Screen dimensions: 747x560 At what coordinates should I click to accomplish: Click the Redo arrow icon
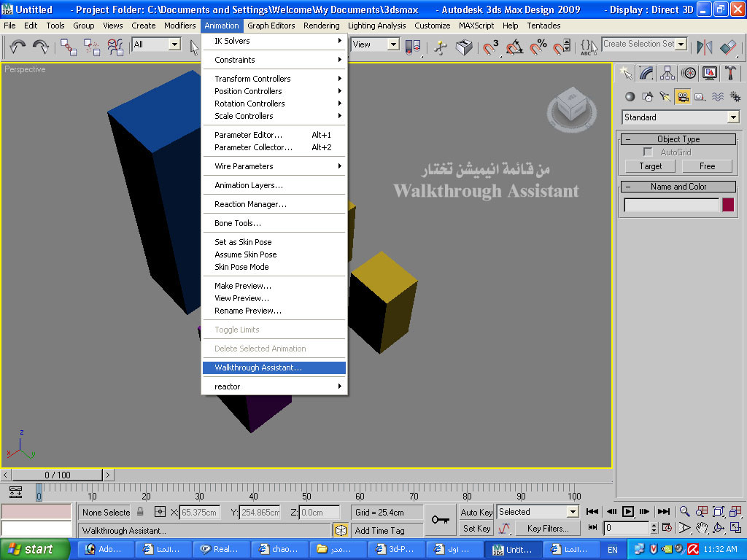[x=41, y=46]
